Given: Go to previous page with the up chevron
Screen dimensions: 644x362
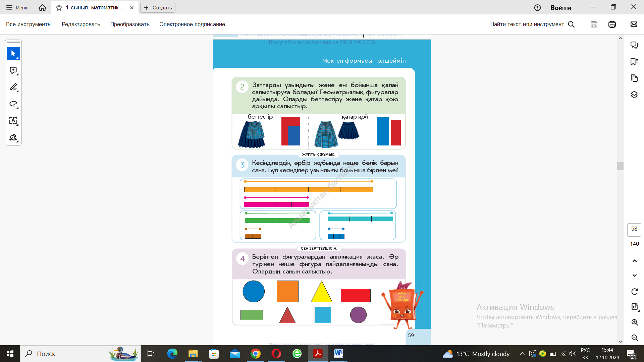Looking at the screenshot, I should [x=634, y=261].
